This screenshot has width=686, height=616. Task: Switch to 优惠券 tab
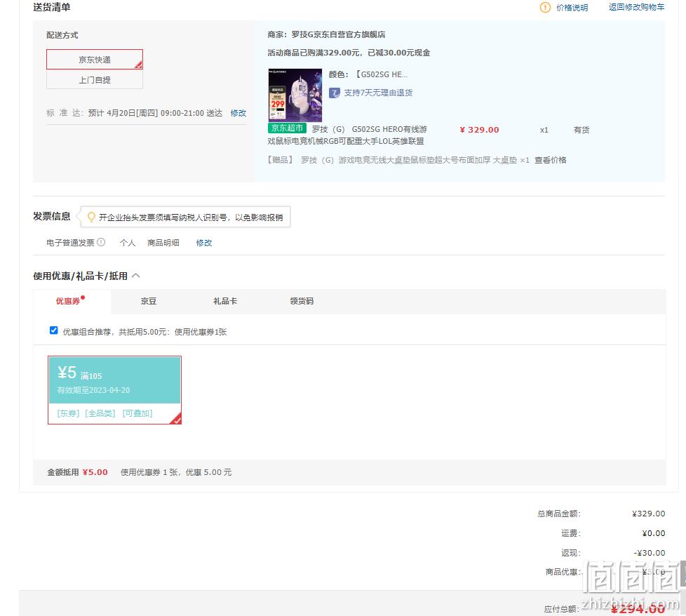coord(72,302)
